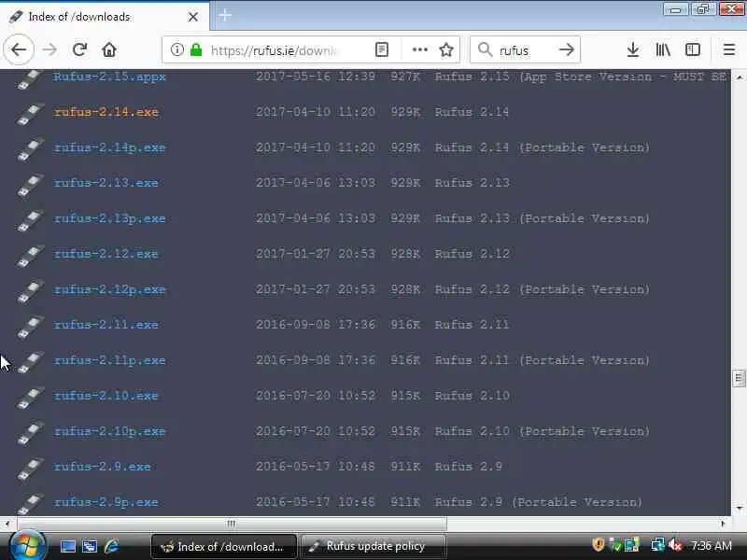Download rufus-2.11.exe

point(106,325)
